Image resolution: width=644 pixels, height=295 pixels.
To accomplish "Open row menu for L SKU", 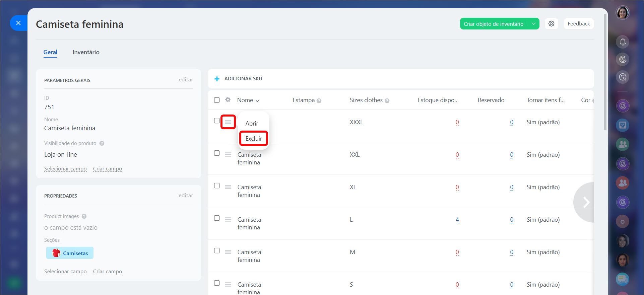I will point(228,220).
